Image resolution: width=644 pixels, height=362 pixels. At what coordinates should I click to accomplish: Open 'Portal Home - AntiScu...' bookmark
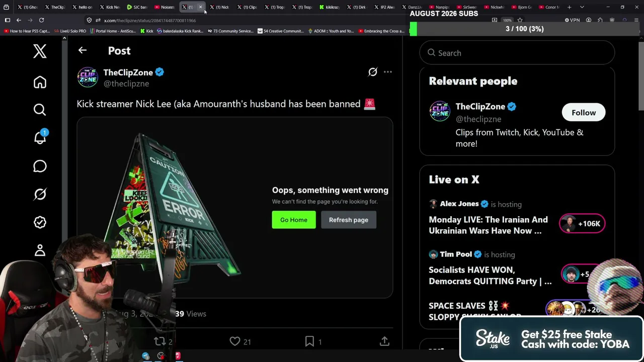[x=112, y=31]
